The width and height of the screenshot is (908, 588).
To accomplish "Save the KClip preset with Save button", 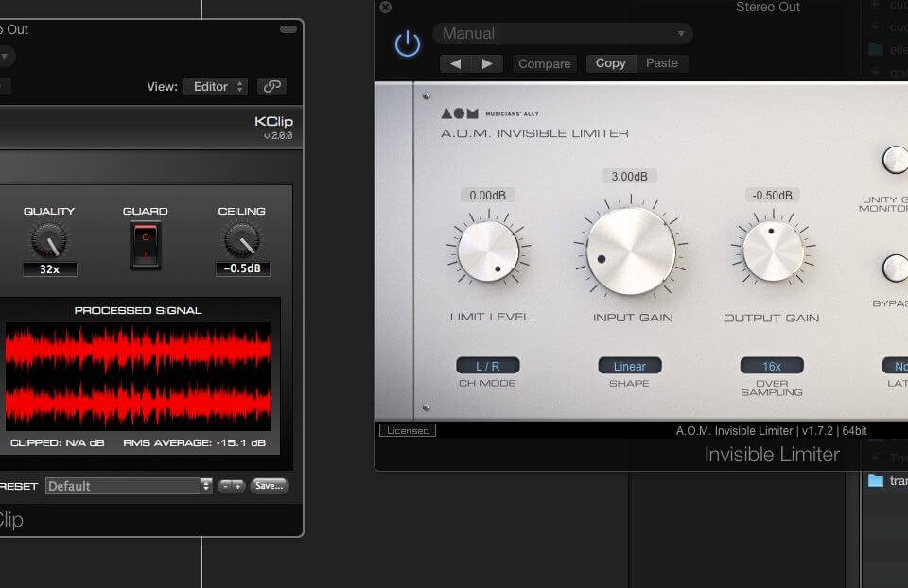I will coord(270,485).
